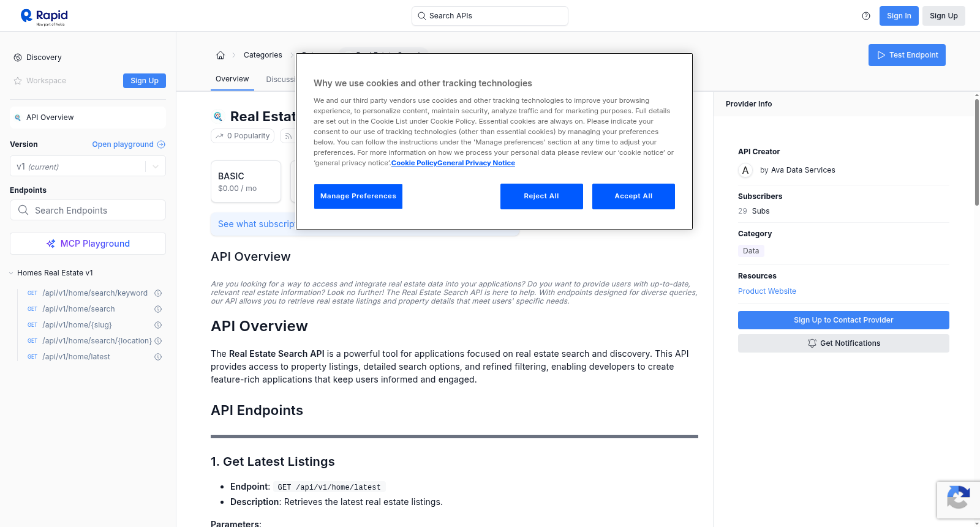980x527 pixels.
Task: Open the v1 (current) version dropdown
Action: coord(88,166)
